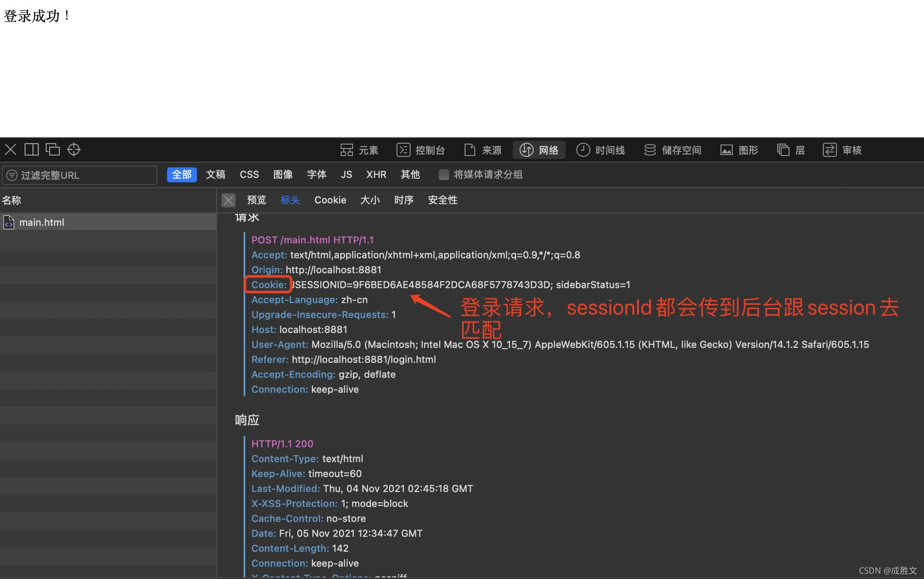This screenshot has width=924, height=579.
Task: Filter requests by 图像
Action: [x=283, y=175]
